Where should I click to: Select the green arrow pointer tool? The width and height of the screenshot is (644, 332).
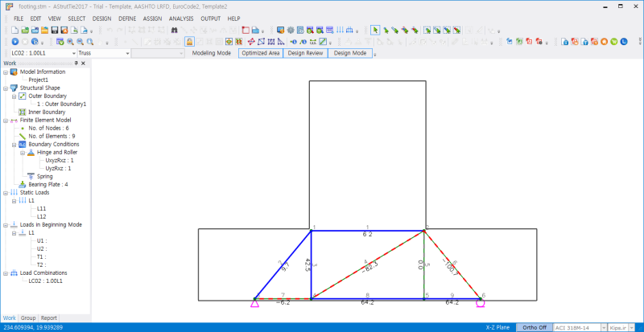375,30
